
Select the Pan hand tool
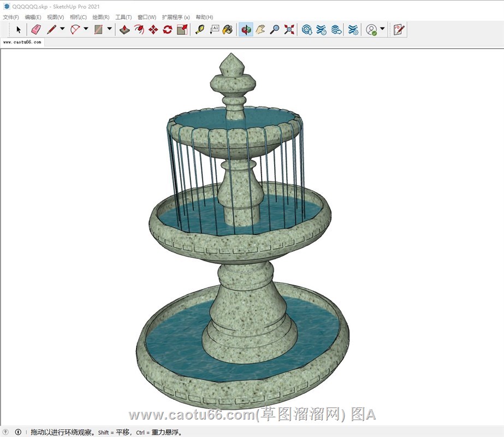[260, 29]
